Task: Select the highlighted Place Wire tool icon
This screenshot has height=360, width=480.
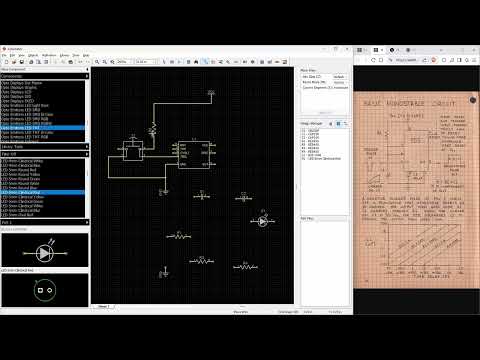Action: 205,62
